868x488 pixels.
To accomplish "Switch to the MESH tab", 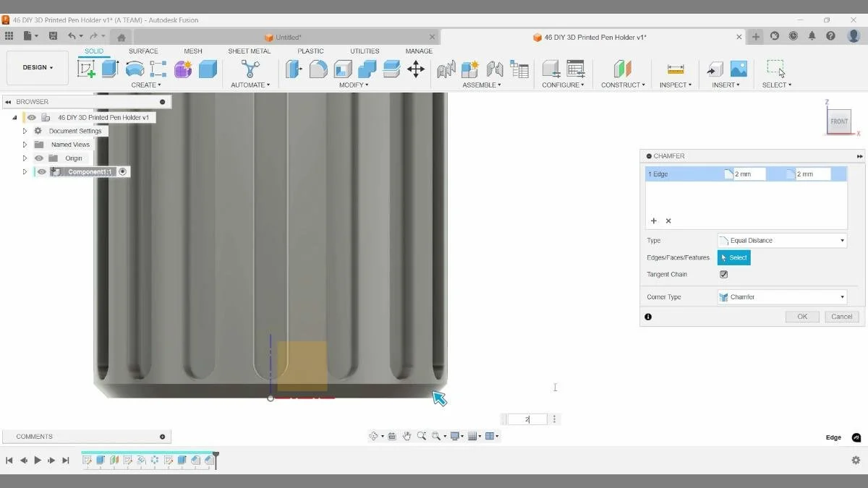I will [193, 51].
